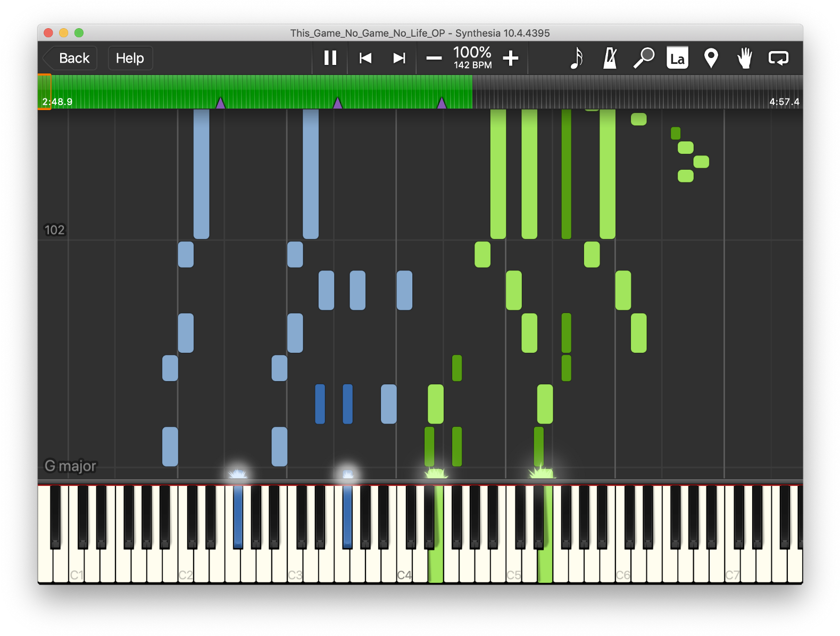Click the orange timeline start handle
The image size is (840, 636).
(45, 92)
